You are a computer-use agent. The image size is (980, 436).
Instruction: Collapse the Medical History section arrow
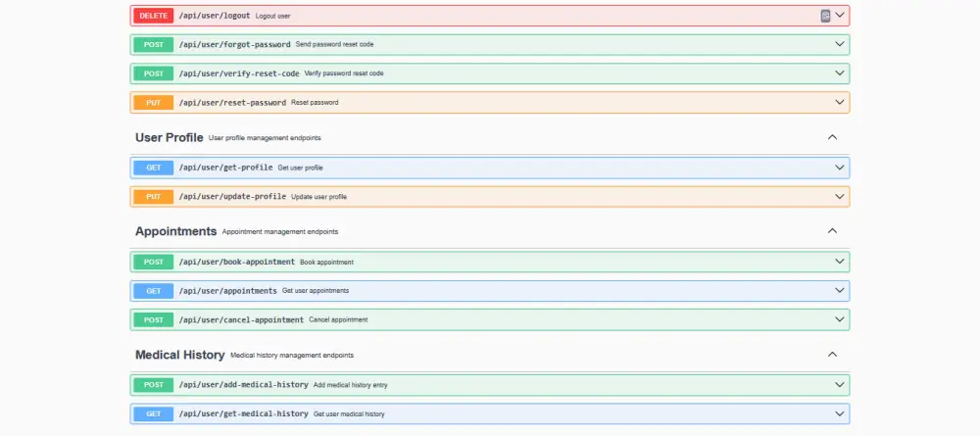832,355
